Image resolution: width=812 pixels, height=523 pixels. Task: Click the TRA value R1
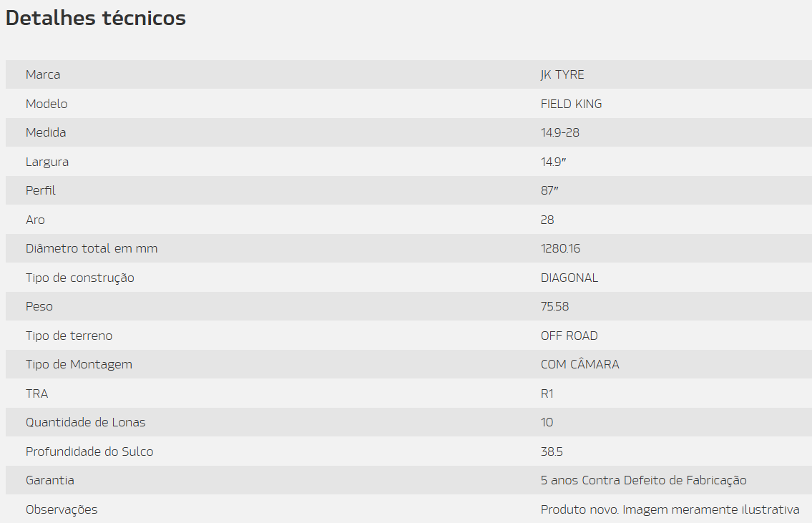coord(547,394)
